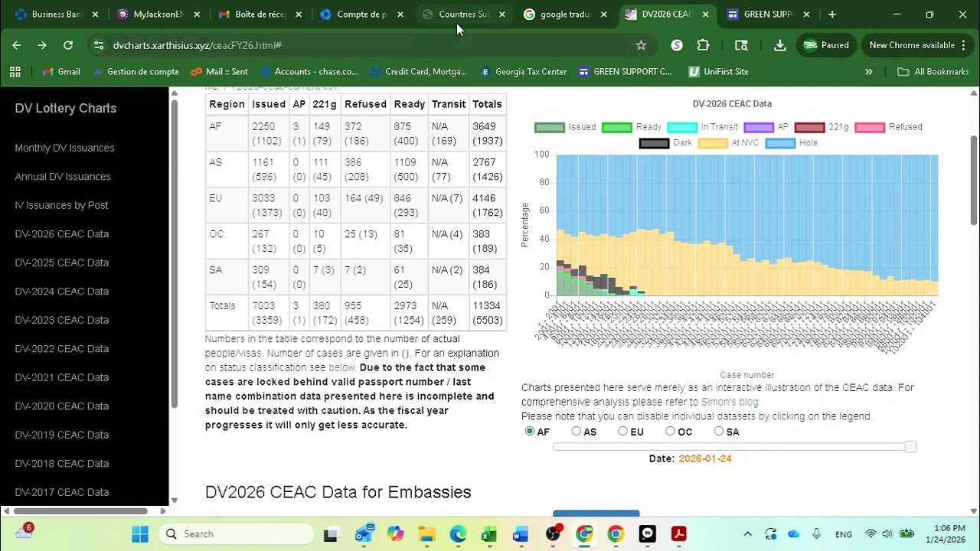Toggle the Ready dataset in chart legend
This screenshot has width=980, height=551.
632,127
